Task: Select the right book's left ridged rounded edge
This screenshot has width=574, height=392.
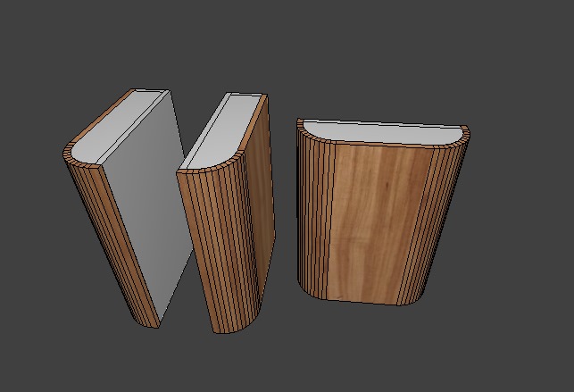Action: click(314, 214)
